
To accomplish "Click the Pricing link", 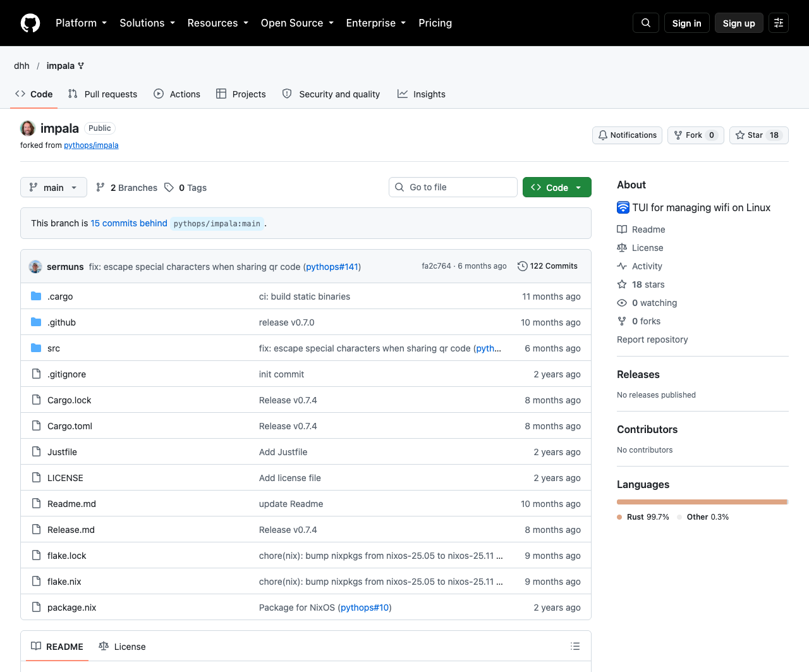I will (x=435, y=23).
